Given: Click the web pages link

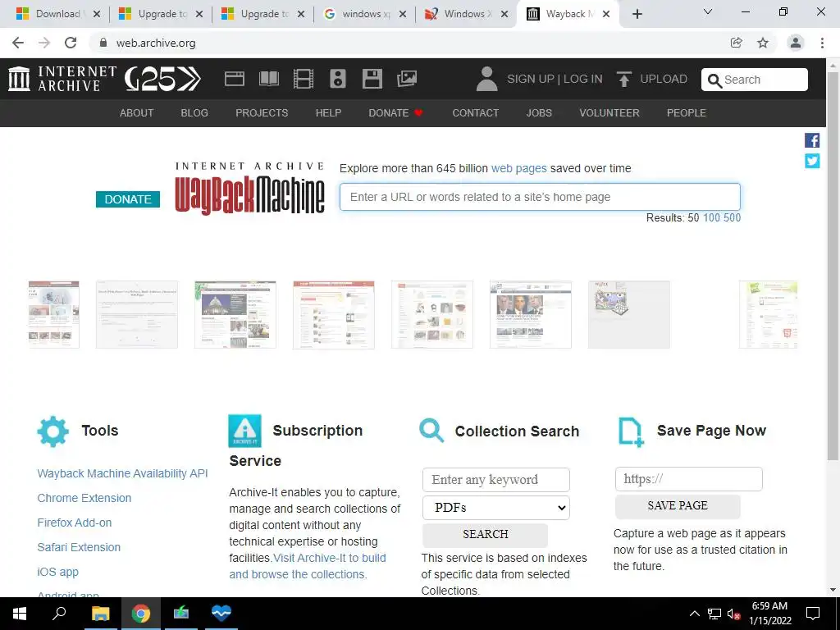Looking at the screenshot, I should [x=518, y=168].
